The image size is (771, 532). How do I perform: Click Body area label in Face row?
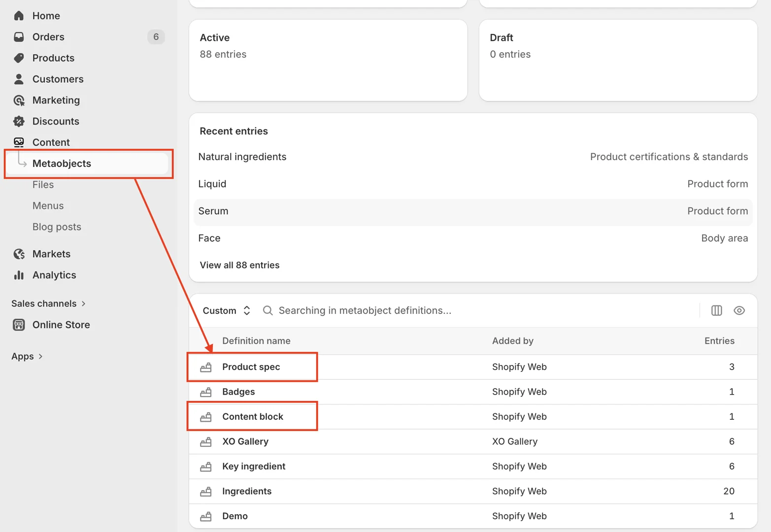pyautogui.click(x=725, y=238)
